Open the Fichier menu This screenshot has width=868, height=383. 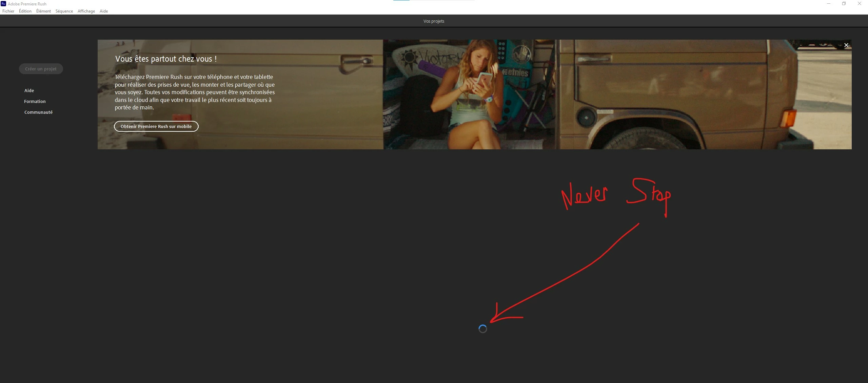[x=8, y=11]
